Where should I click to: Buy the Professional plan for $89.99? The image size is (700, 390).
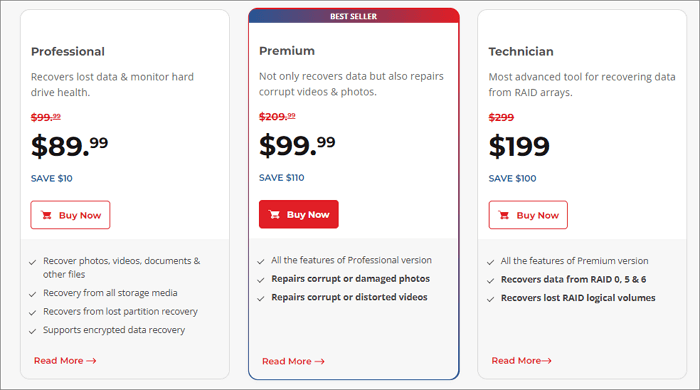coord(70,215)
